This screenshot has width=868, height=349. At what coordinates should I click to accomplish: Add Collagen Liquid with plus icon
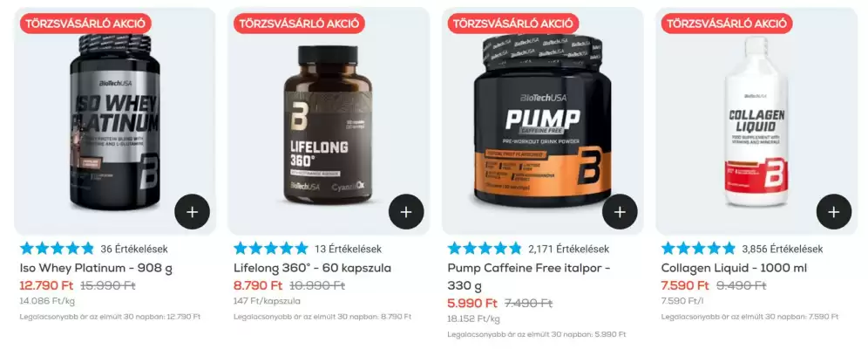coord(834,212)
